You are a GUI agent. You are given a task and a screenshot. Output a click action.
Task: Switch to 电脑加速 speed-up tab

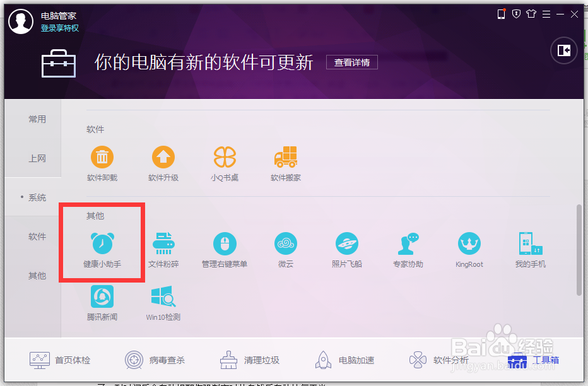[344, 360]
